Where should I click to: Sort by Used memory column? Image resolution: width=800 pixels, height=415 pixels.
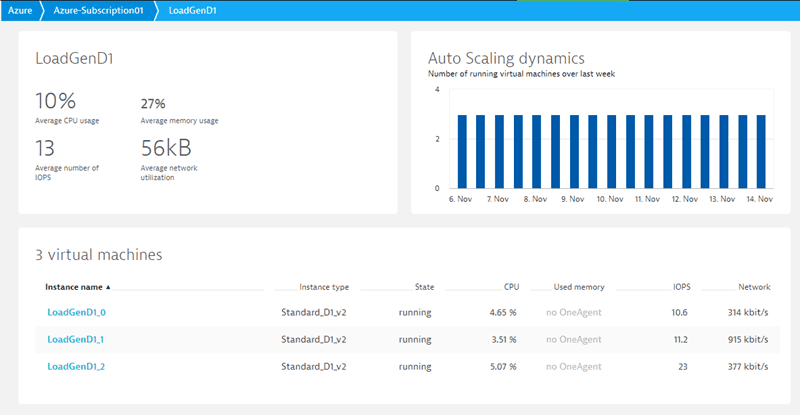[579, 287]
